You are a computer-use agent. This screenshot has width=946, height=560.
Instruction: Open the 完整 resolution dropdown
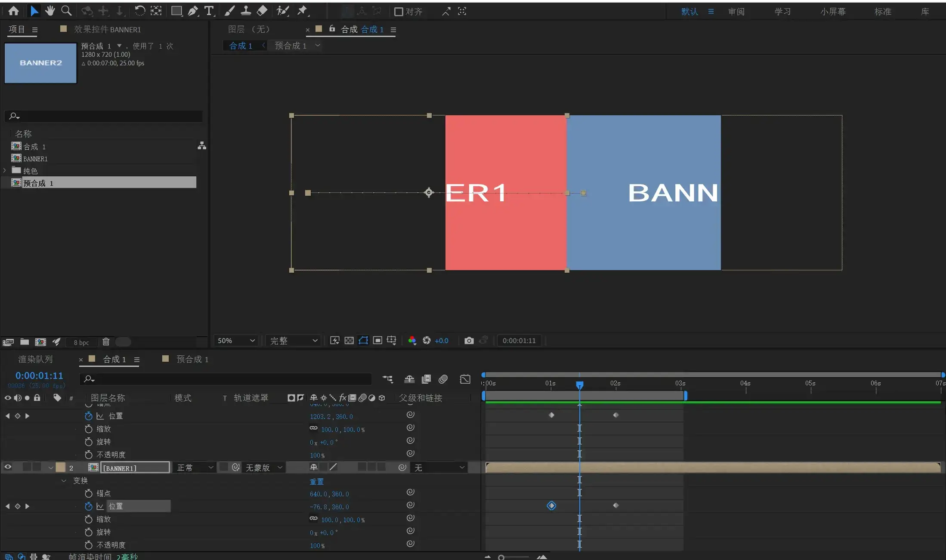click(294, 341)
